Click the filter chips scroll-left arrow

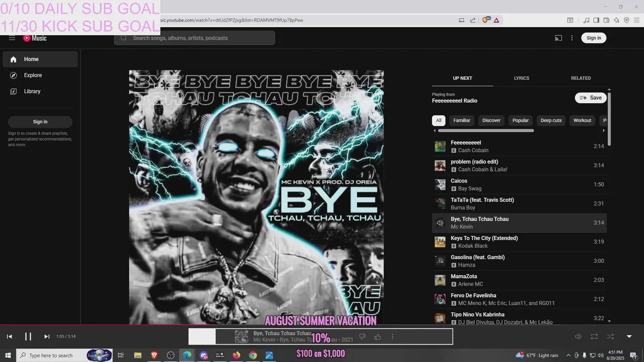[x=435, y=131]
